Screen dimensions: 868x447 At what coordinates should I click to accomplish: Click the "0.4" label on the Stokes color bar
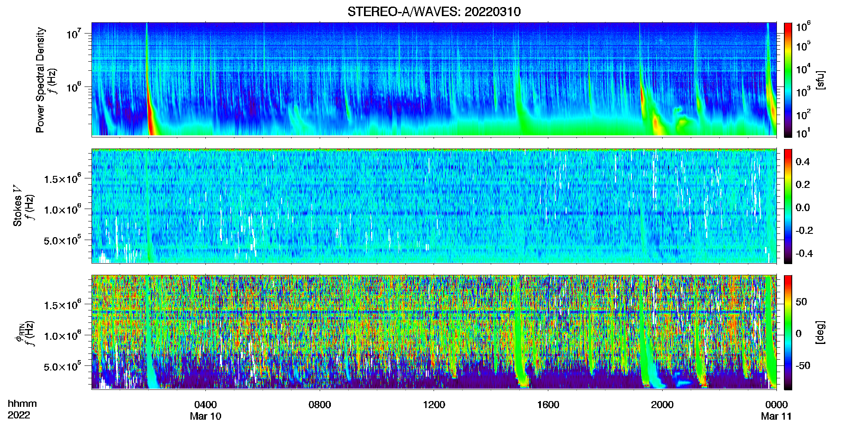click(x=803, y=162)
